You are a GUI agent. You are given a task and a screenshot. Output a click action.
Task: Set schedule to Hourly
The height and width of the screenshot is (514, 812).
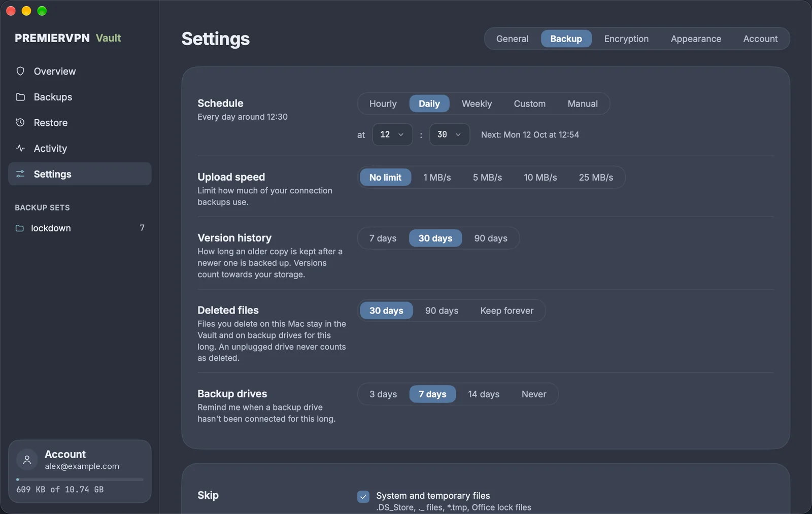[383, 104]
